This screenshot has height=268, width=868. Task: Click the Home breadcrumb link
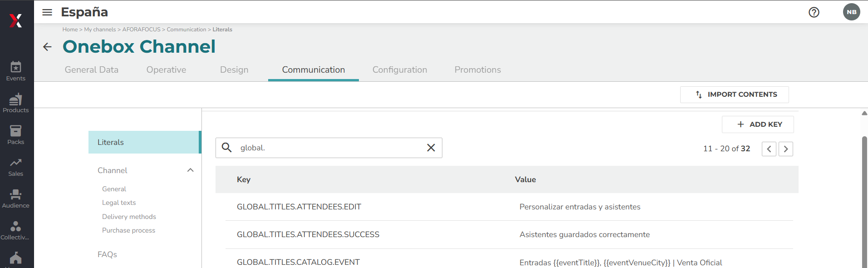(x=70, y=30)
